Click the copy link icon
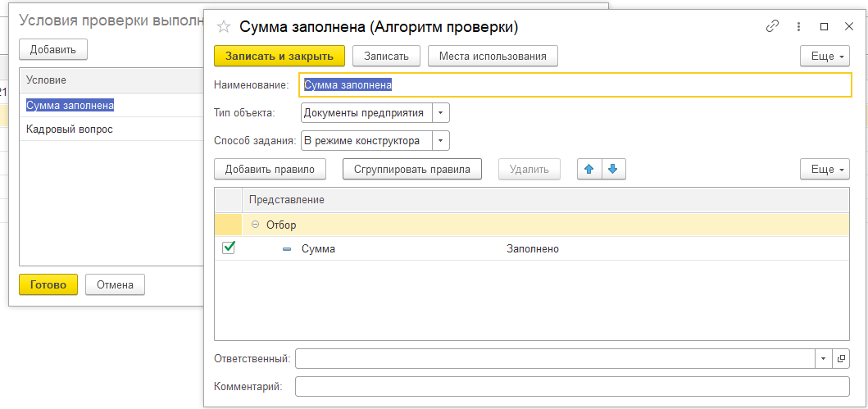The height and width of the screenshot is (409, 868). pyautogui.click(x=772, y=26)
